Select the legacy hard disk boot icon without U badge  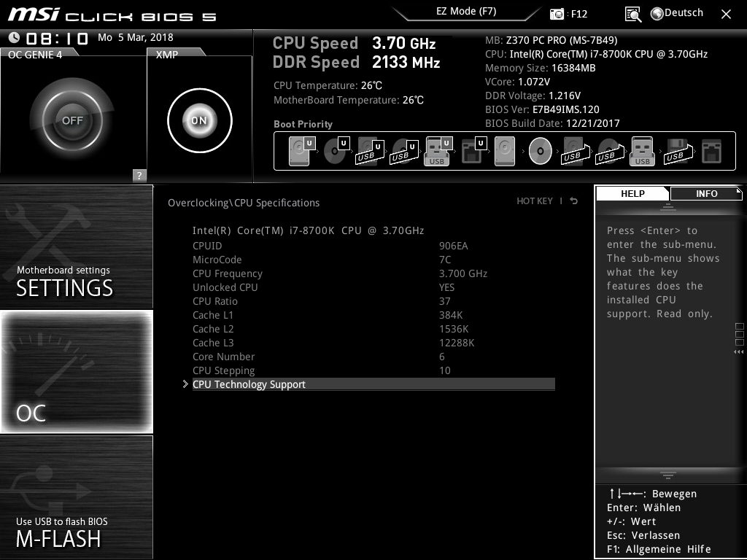pyautogui.click(x=505, y=151)
